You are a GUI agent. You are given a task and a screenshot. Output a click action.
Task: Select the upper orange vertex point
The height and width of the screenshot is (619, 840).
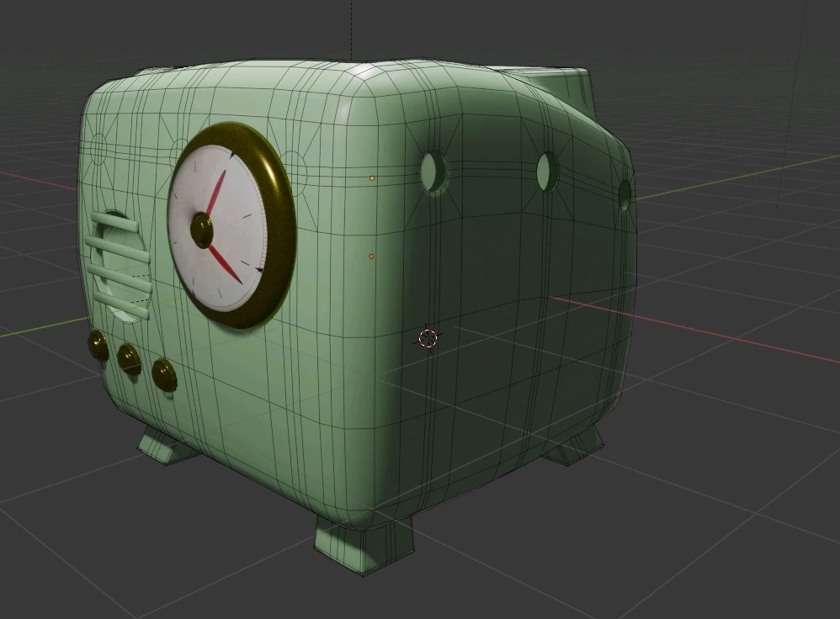[372, 178]
